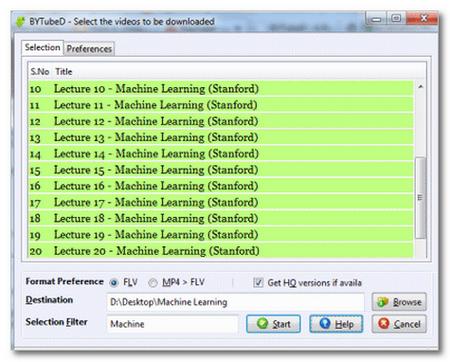Select Lecture 10 - Machine Learning row
This screenshot has width=450, height=362.
[221, 89]
